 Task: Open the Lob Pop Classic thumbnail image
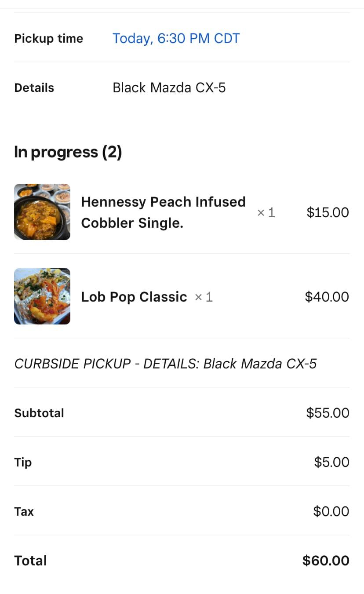[42, 296]
